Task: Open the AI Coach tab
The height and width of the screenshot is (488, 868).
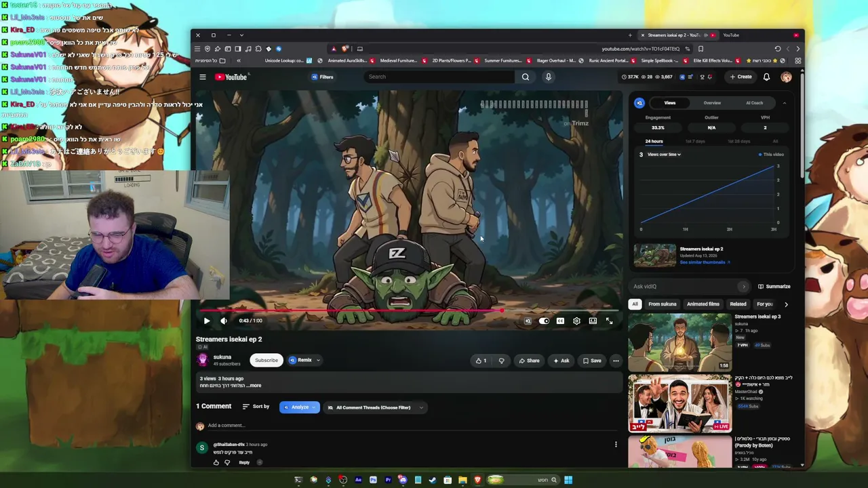Action: tap(754, 103)
